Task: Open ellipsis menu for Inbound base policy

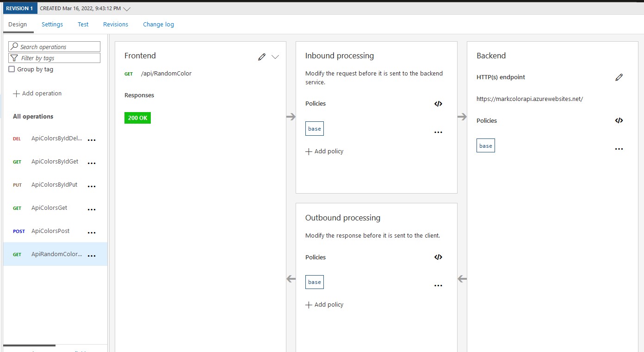Action: (438, 132)
